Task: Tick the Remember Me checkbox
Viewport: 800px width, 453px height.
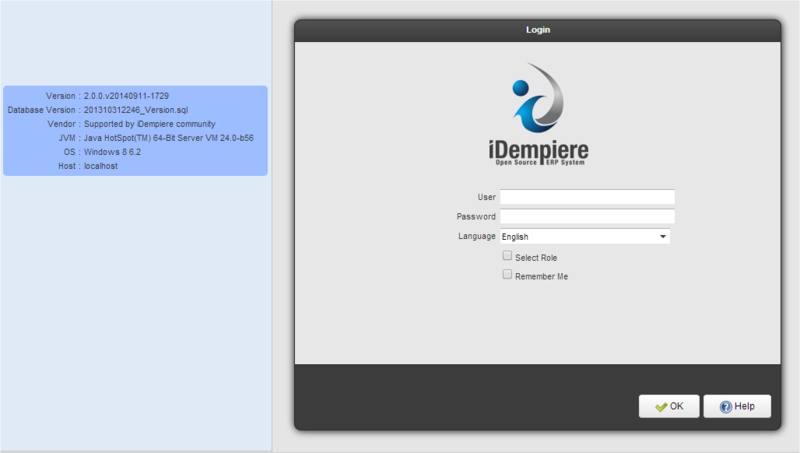Action: coord(507,274)
